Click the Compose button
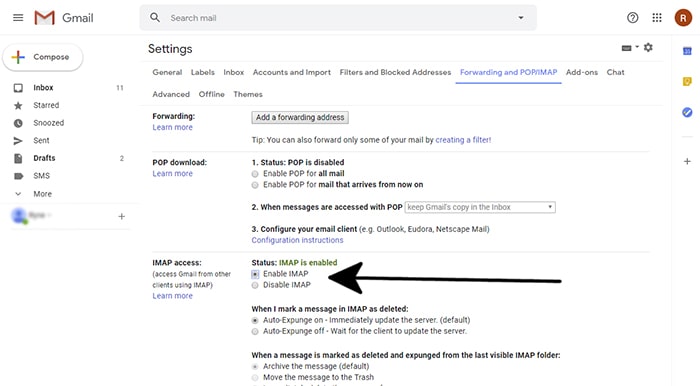 [x=43, y=57]
